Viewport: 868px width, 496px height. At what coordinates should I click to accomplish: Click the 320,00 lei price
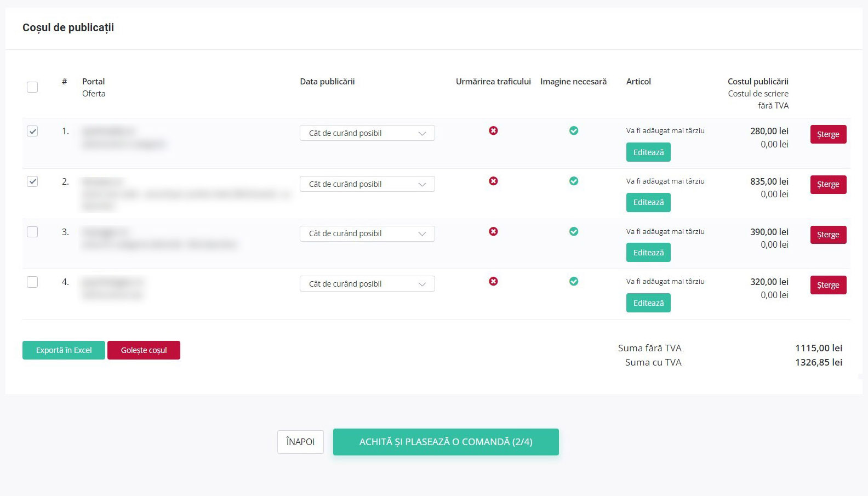click(769, 282)
